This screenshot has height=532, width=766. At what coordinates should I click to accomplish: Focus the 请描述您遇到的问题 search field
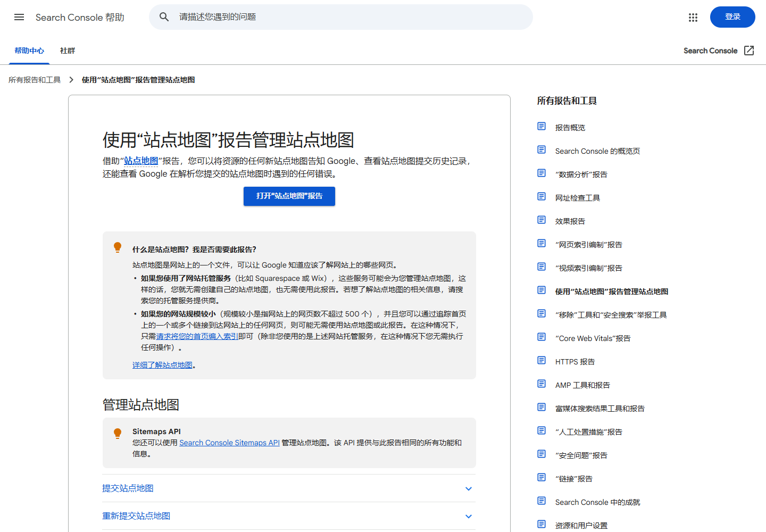click(x=341, y=17)
